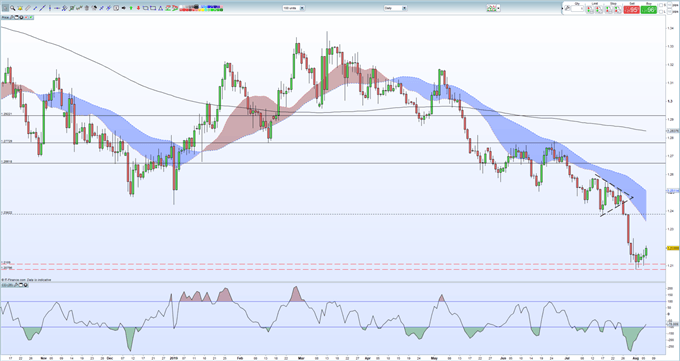Click the red Sell price button
The image size is (680, 361).
[x=631, y=10]
